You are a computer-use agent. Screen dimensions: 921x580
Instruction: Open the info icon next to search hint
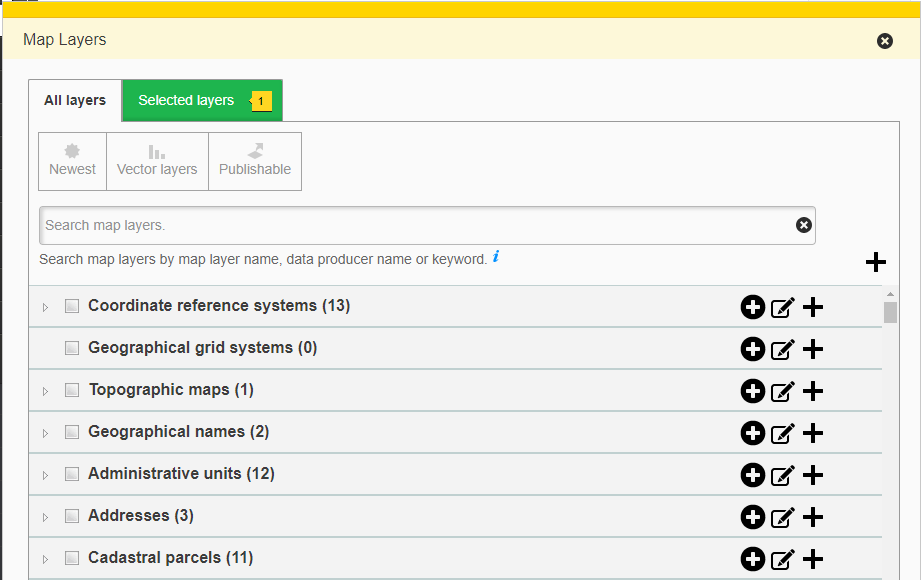[496, 258]
